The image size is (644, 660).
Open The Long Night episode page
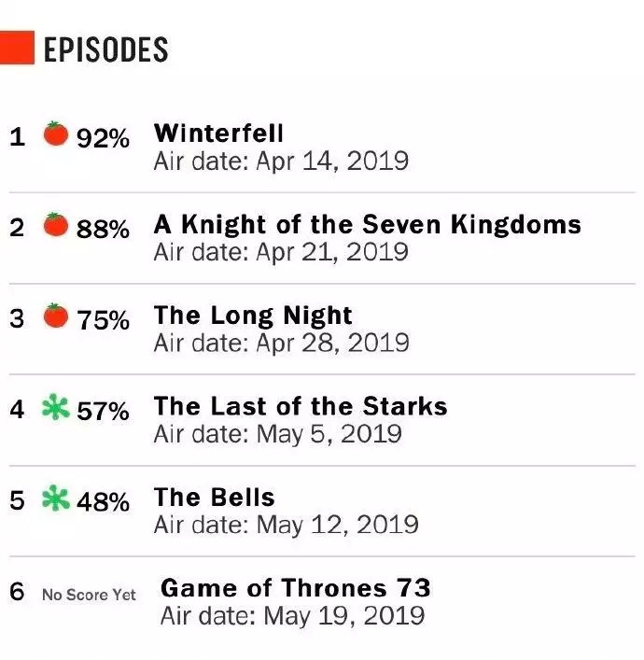[253, 316]
